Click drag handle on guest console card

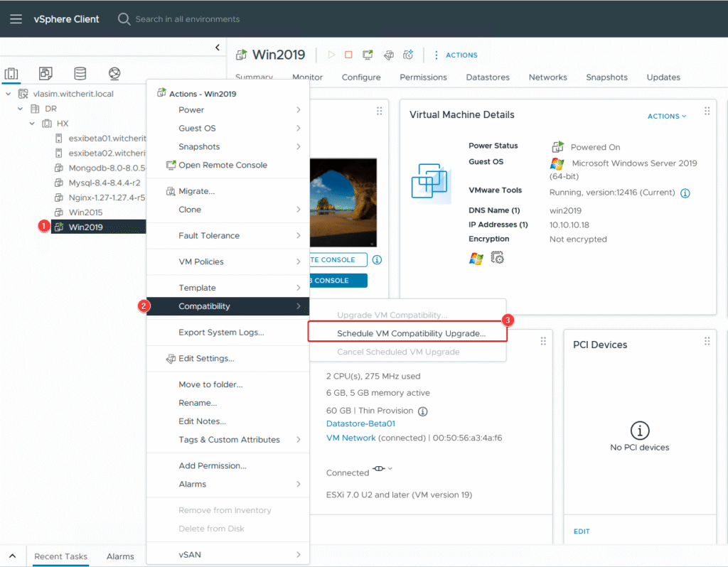[x=380, y=111]
